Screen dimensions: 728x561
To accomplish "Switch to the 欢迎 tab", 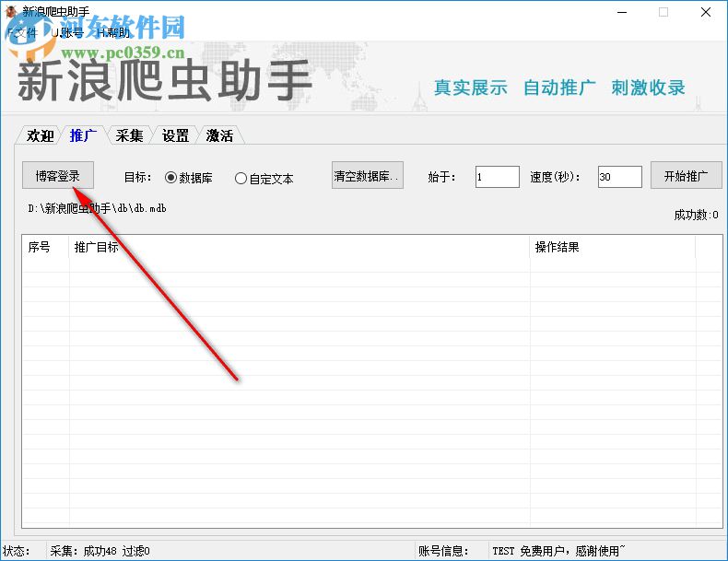I will 40,135.
